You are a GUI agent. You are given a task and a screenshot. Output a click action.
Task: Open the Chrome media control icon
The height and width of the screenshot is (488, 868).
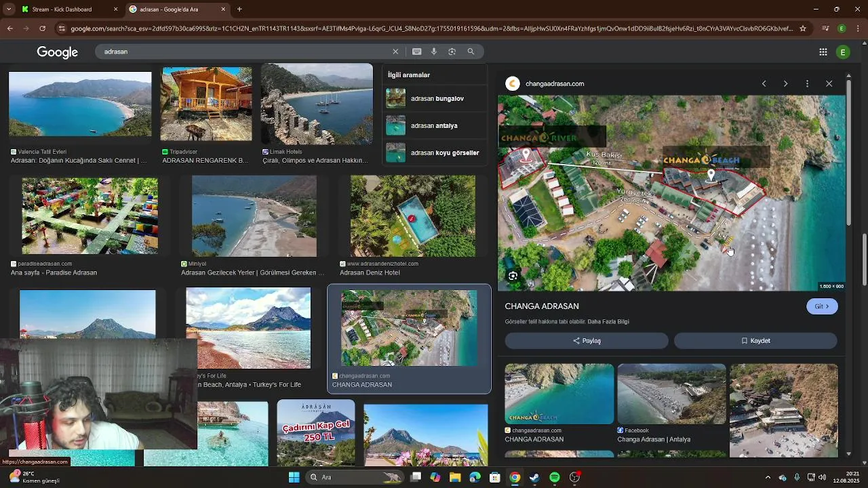click(825, 28)
